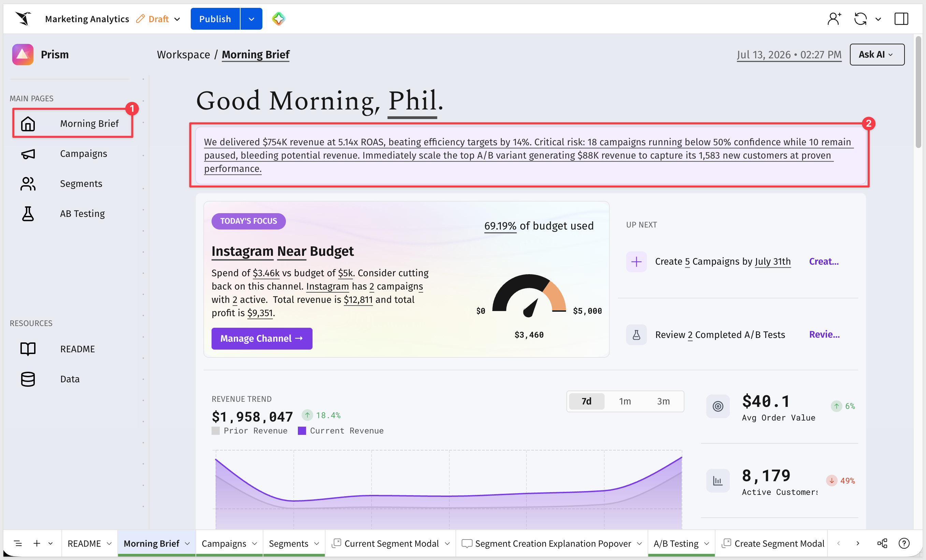
Task: Open the Ask AI dropdown
Action: pos(877,55)
